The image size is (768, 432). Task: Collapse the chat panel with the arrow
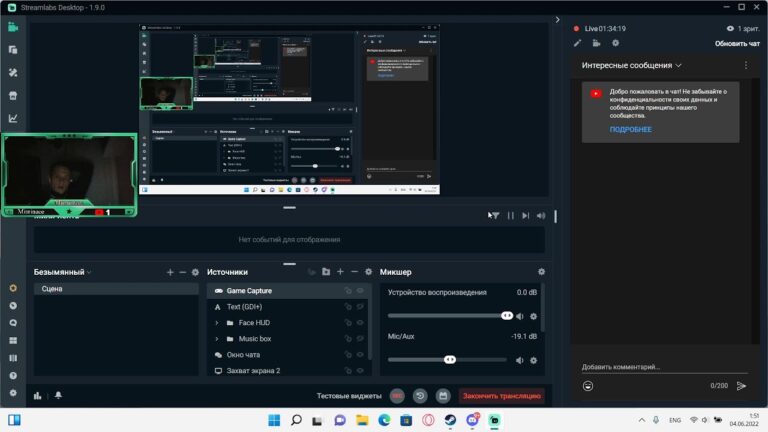557,20
